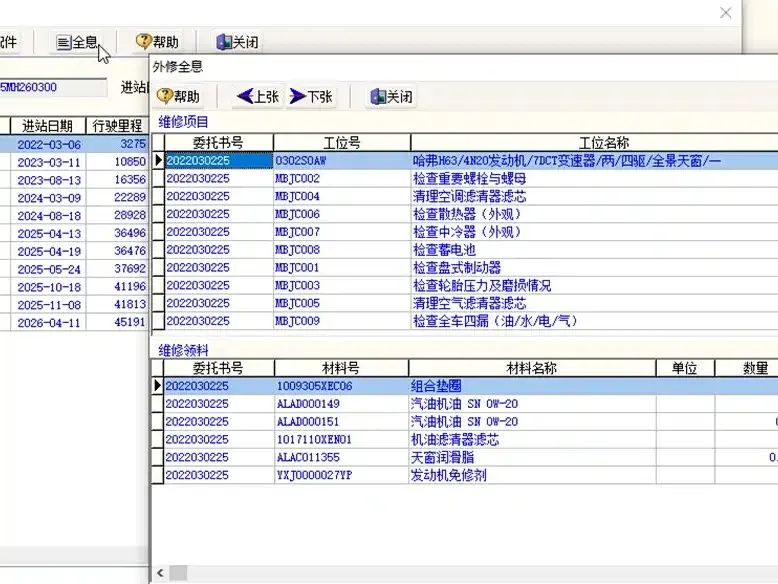The height and width of the screenshot is (584, 778).
Task: Click 清理空调滤清器滤芯 work item name
Action: coord(469,196)
